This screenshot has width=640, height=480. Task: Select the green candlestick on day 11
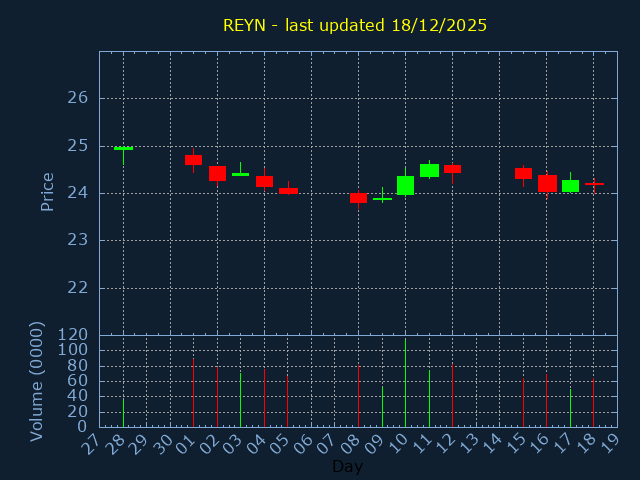coord(429,170)
